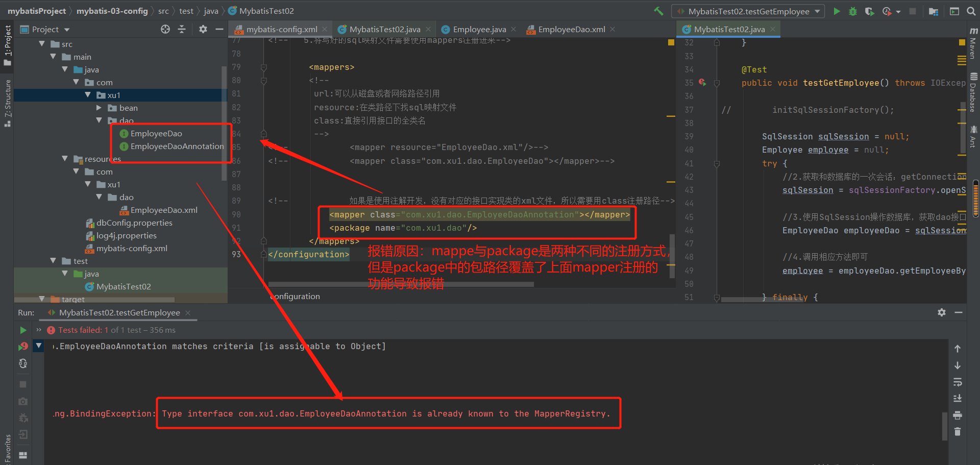The width and height of the screenshot is (980, 465).
Task: Locate current file with crosshair icon
Action: coord(165,29)
